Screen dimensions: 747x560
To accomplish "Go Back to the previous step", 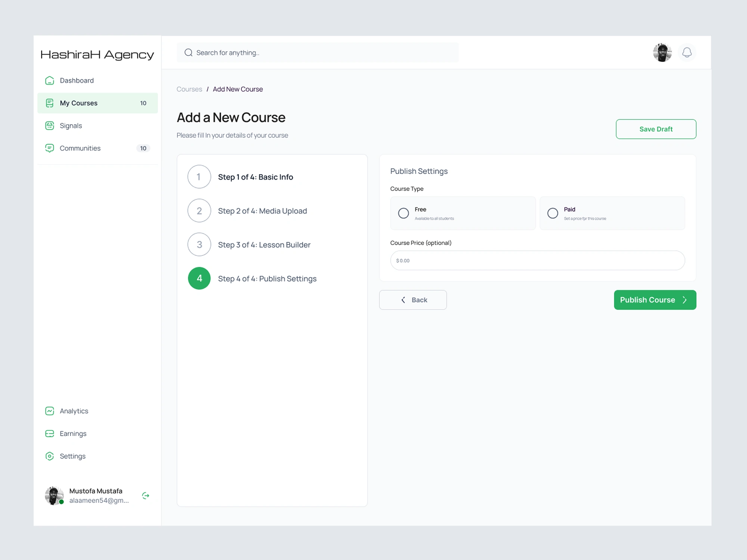I will [x=413, y=300].
